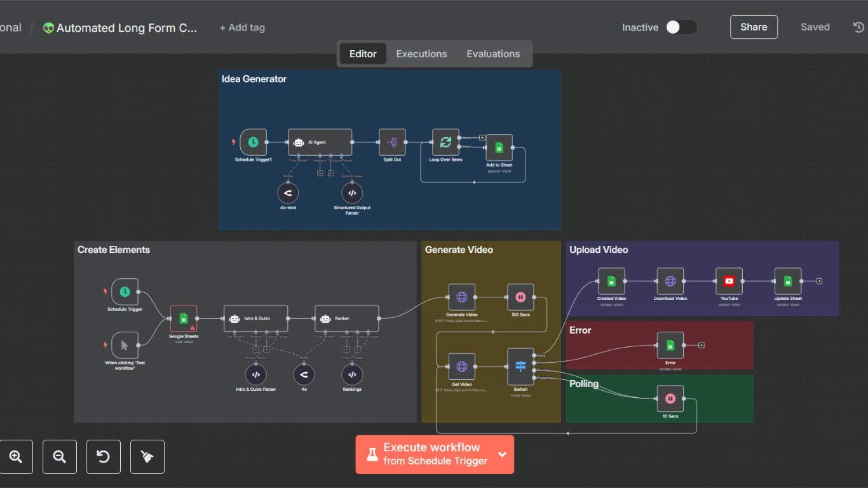Add a node after Update Sheet
This screenshot has height=488, width=868.
(819, 281)
